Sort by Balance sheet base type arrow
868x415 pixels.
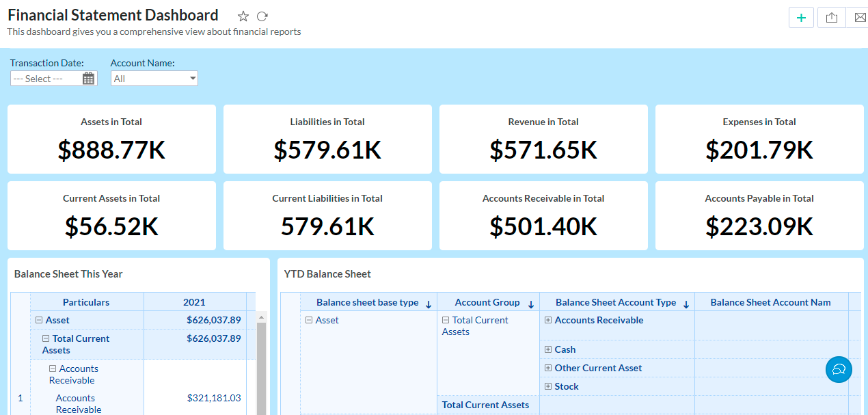[x=429, y=304]
